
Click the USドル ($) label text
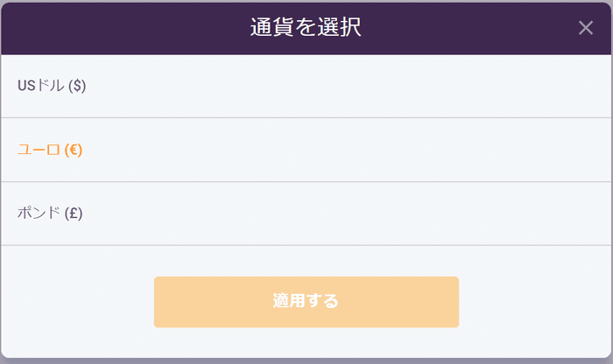(52, 85)
